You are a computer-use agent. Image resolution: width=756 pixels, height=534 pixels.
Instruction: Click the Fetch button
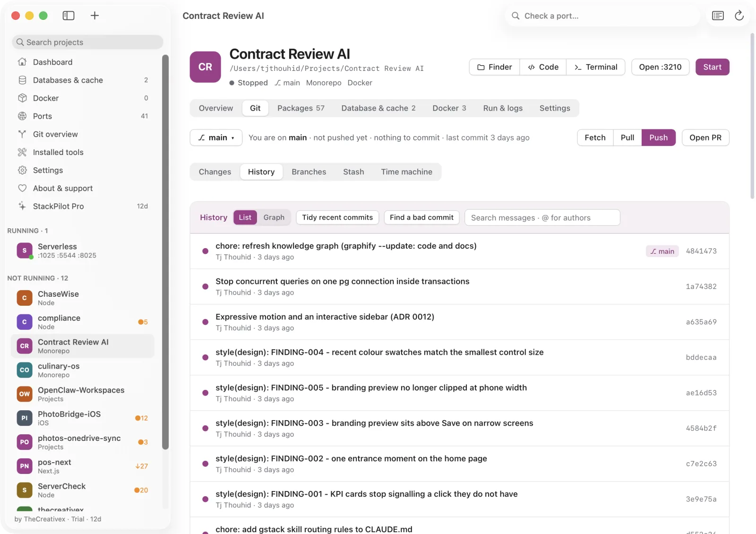595,138
